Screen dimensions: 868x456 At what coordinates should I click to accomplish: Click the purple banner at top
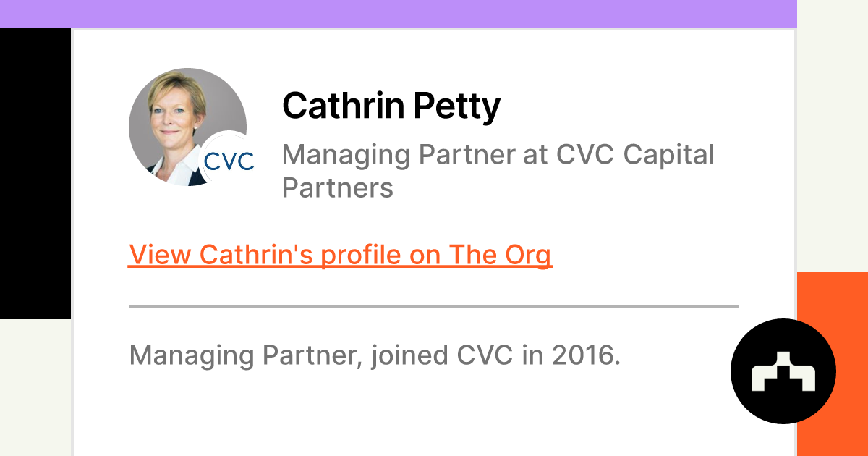(x=398, y=13)
